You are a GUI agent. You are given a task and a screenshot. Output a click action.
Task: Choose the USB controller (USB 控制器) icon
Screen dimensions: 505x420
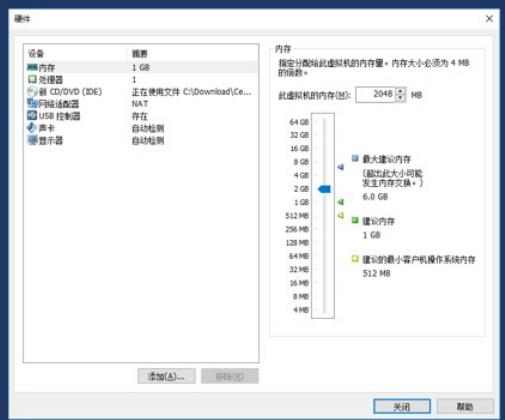32,116
